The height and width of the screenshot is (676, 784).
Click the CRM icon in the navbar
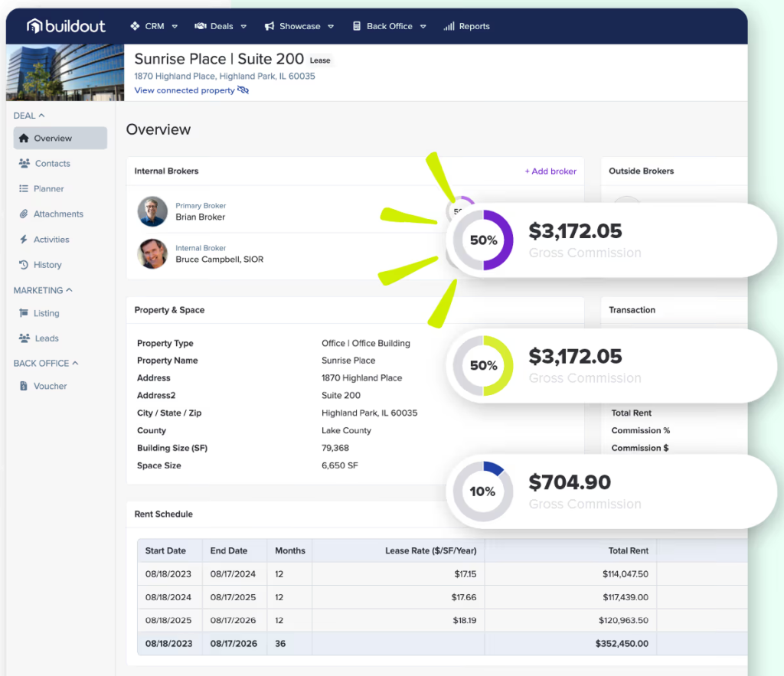point(135,26)
